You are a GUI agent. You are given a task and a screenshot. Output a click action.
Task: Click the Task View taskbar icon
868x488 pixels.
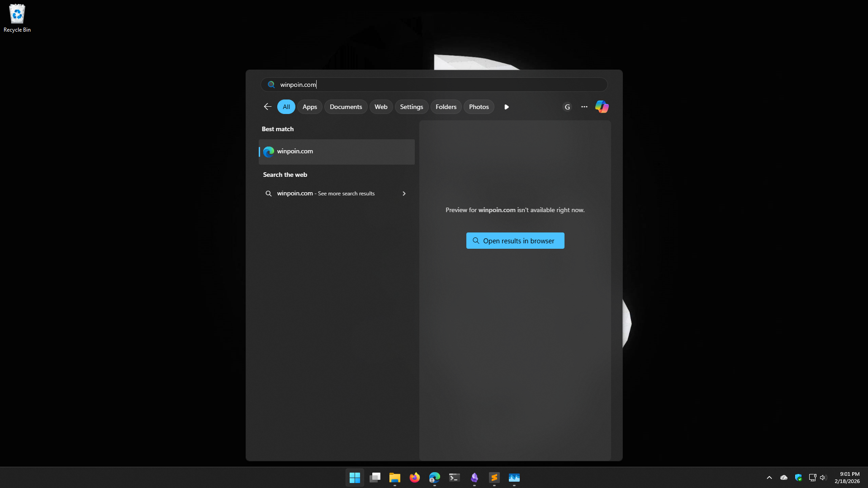[x=375, y=478]
